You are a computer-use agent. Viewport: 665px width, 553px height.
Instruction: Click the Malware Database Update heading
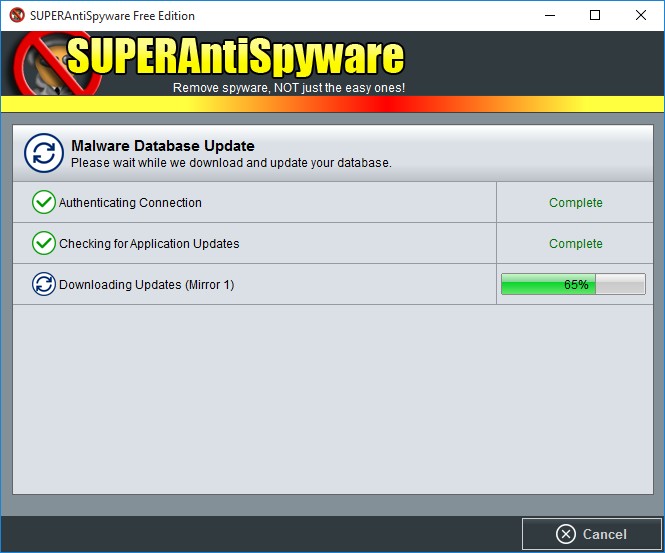pyautogui.click(x=163, y=146)
